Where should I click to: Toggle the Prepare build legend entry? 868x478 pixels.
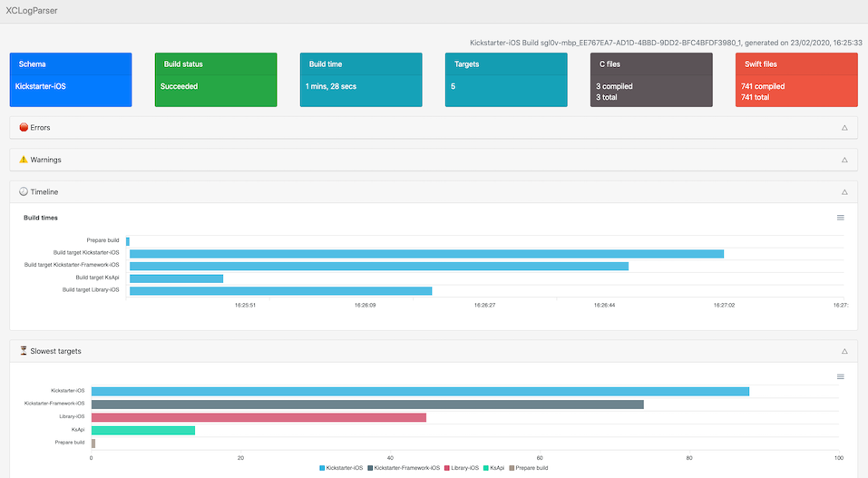point(528,468)
